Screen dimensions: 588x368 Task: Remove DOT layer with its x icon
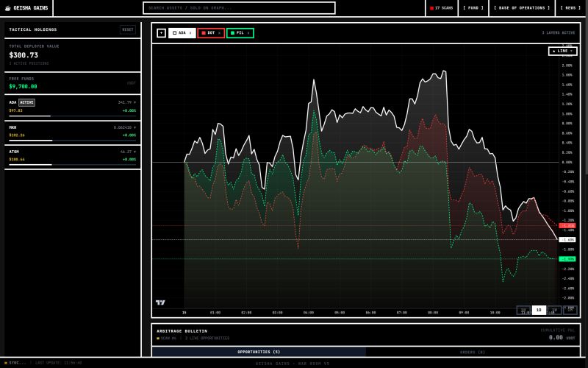coord(219,33)
